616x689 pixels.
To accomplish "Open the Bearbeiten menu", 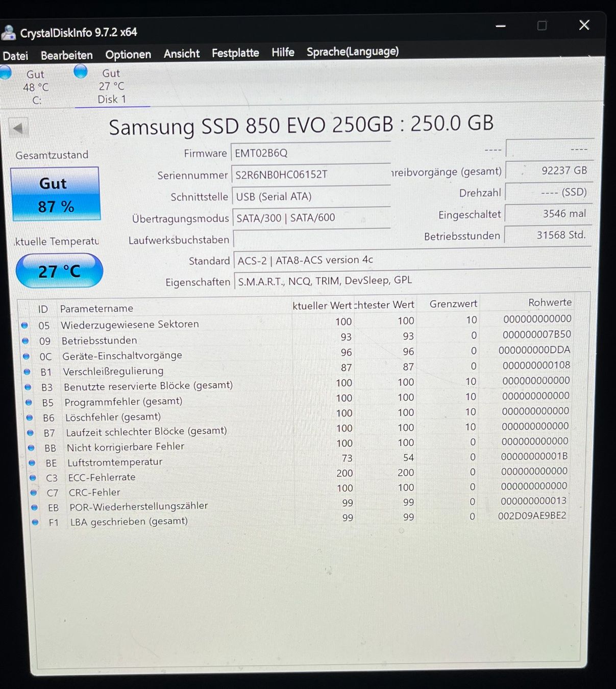I will [x=67, y=55].
